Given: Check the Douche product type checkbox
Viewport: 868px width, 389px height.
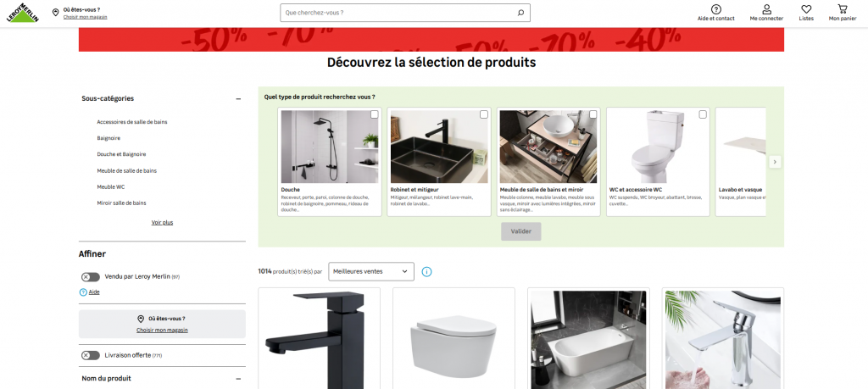Looking at the screenshot, I should (x=374, y=114).
